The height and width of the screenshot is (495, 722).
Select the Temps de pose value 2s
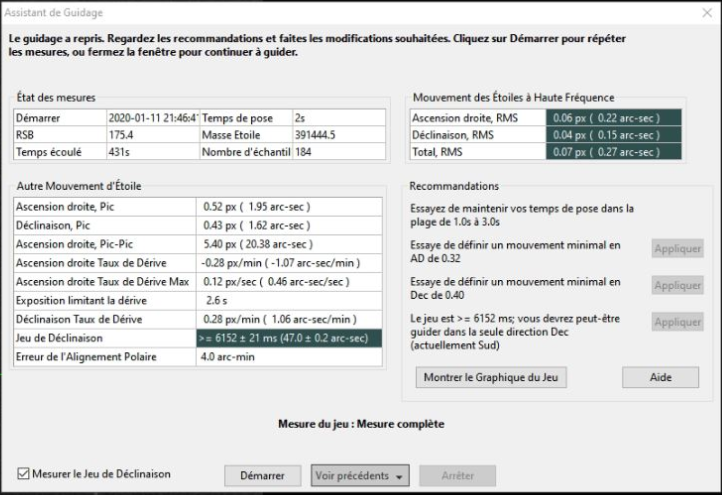tap(339, 118)
